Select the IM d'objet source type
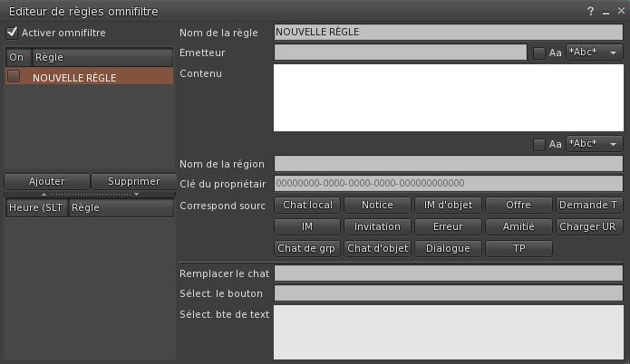 (x=448, y=205)
